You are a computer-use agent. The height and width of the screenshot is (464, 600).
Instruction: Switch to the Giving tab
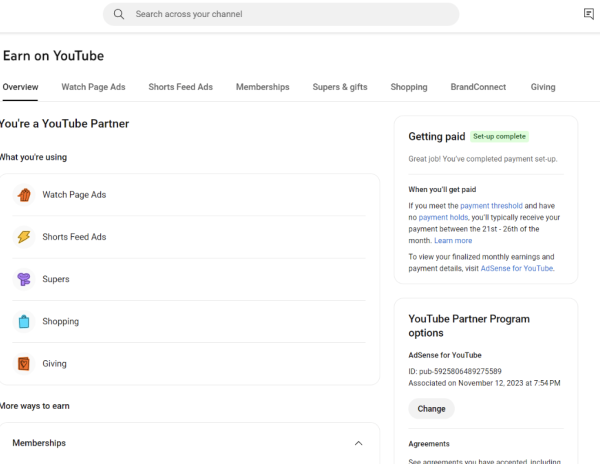tap(543, 87)
